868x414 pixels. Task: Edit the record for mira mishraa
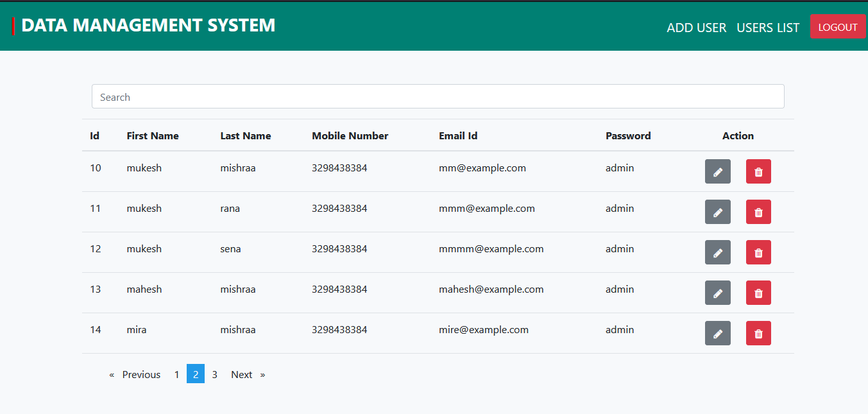click(717, 333)
